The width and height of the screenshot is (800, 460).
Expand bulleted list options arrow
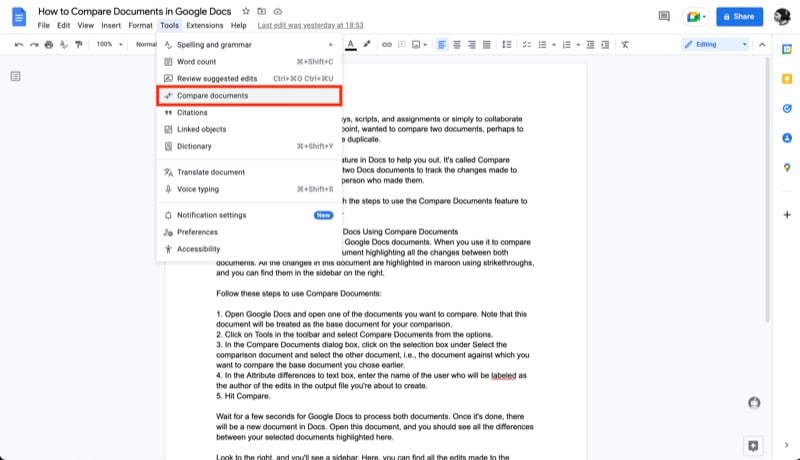pos(554,45)
